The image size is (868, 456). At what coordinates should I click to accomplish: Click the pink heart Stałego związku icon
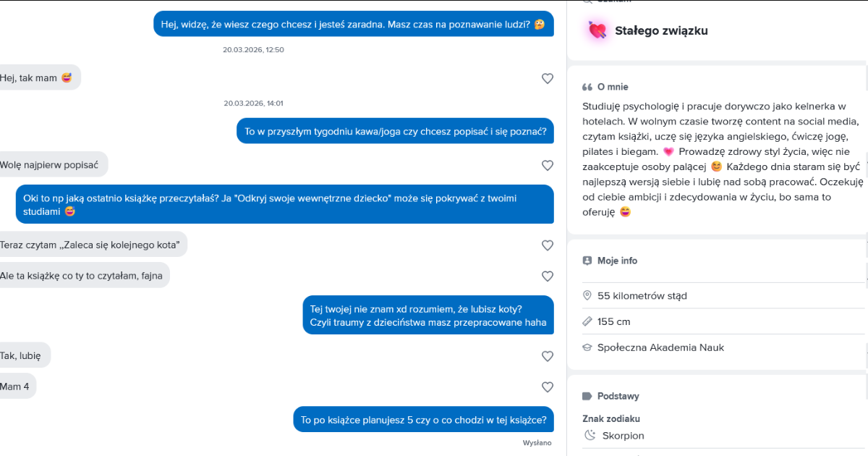pos(597,30)
